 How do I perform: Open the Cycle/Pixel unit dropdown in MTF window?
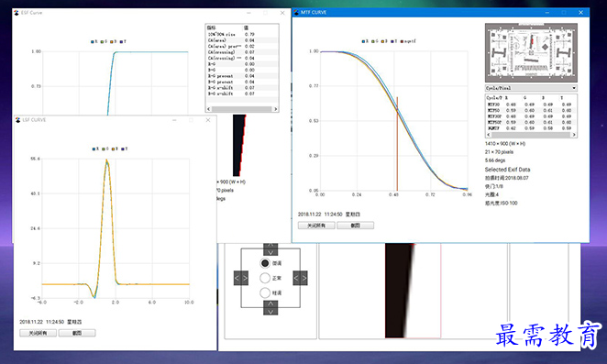point(531,88)
